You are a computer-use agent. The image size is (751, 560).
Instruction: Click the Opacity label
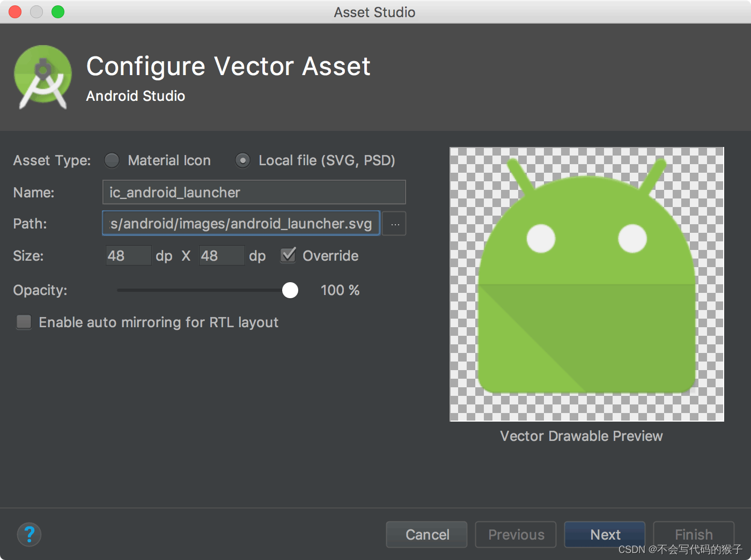coord(40,290)
